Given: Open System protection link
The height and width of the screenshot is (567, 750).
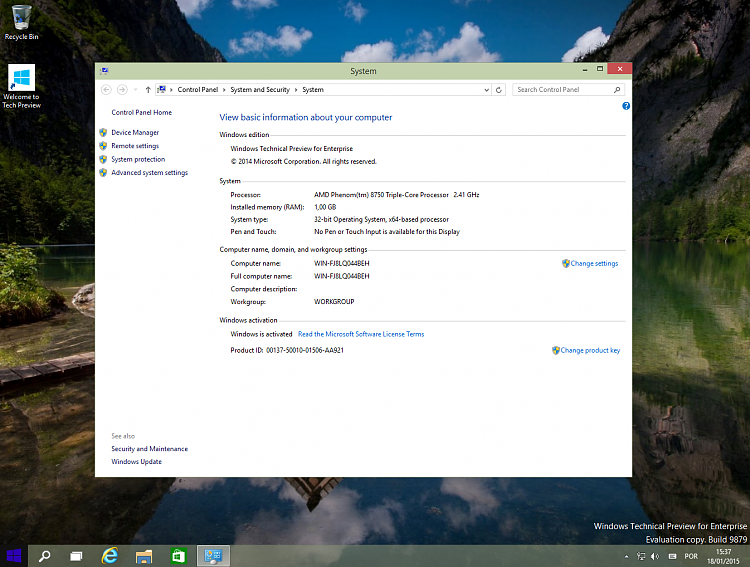Looking at the screenshot, I should 138,159.
